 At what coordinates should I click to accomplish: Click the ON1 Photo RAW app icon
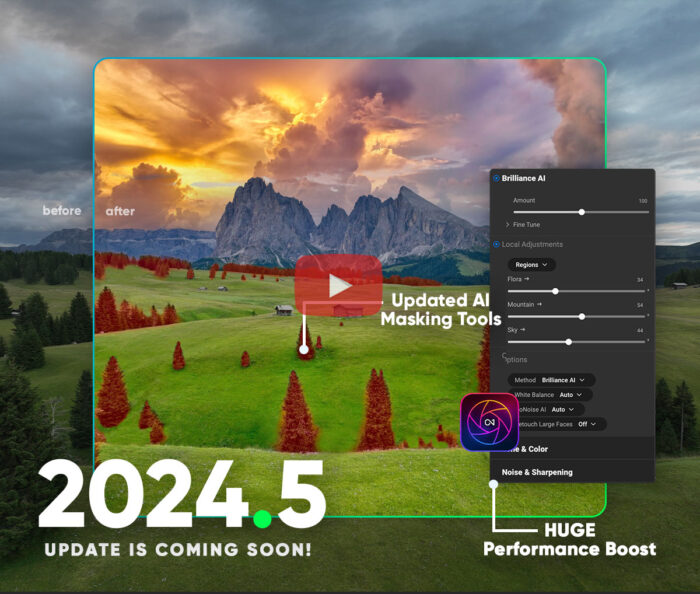tap(489, 421)
